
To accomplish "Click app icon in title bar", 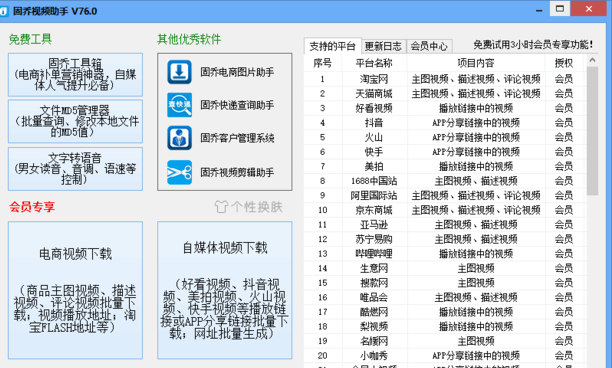I will click(4, 11).
